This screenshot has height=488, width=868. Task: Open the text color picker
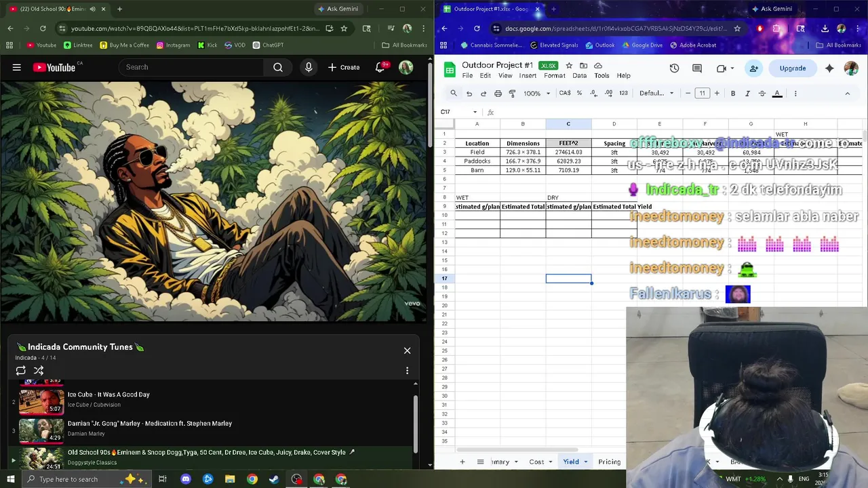coord(777,94)
